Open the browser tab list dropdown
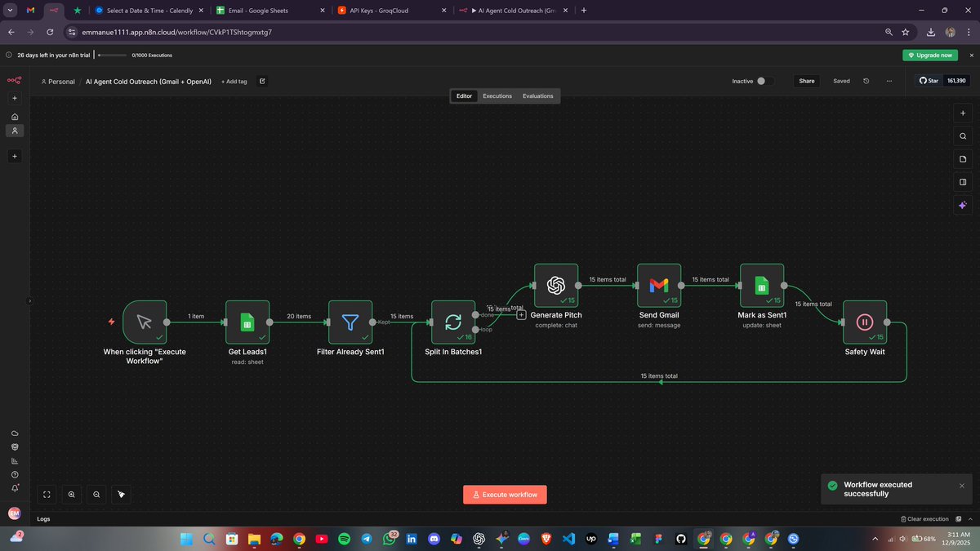980x551 pixels. pyautogui.click(x=10, y=10)
